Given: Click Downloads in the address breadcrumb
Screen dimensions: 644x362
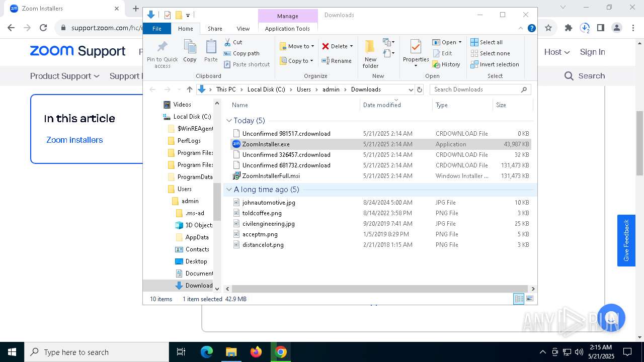Looking at the screenshot, I should [x=366, y=89].
